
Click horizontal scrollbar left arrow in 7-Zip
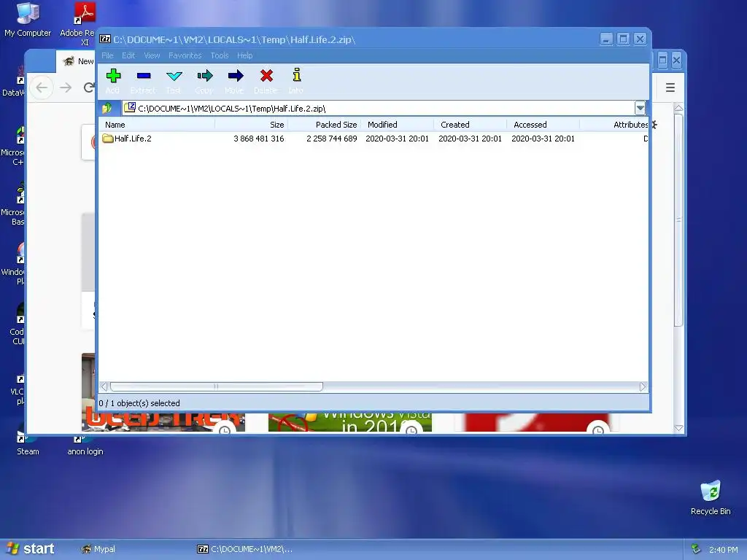click(x=104, y=386)
